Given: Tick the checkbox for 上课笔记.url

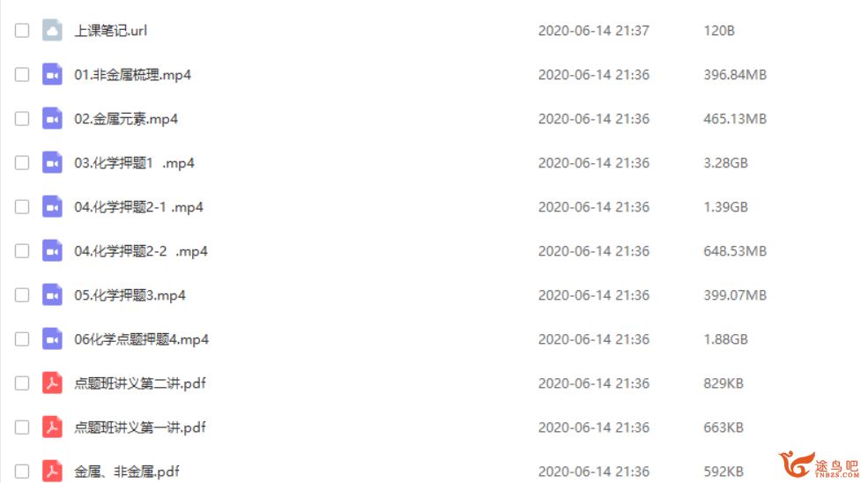Looking at the screenshot, I should (x=22, y=31).
